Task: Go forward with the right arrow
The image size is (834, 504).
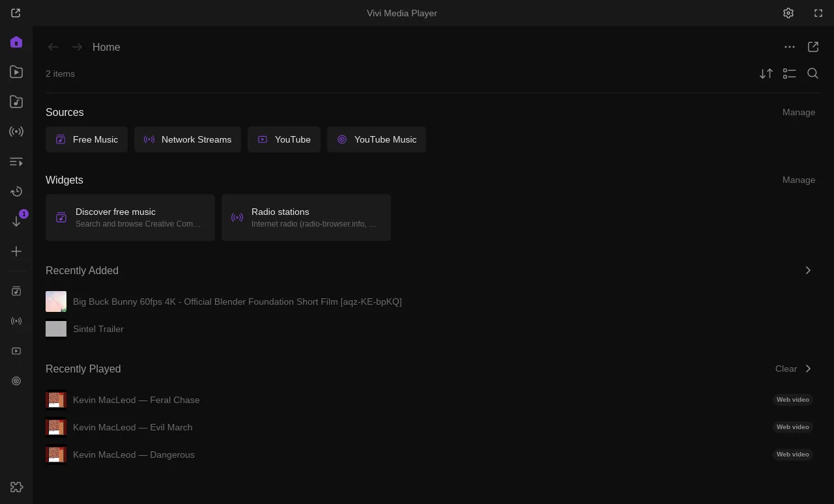Action: click(77, 47)
